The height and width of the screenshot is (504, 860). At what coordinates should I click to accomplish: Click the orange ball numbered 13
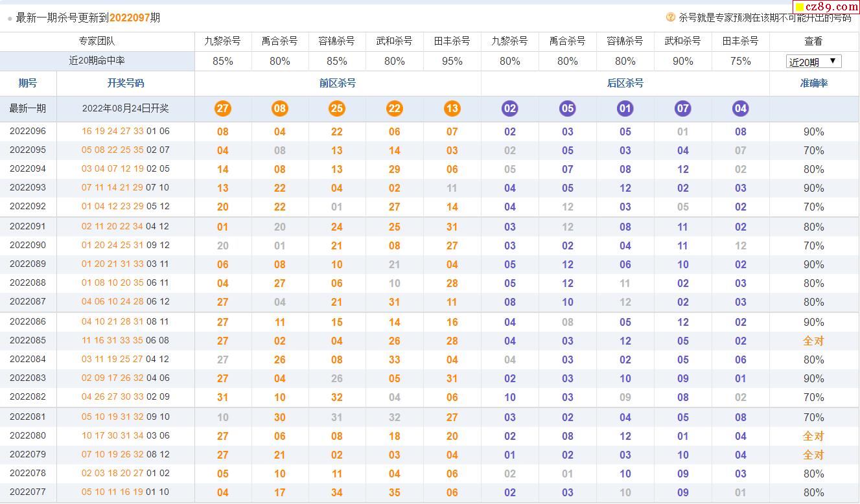click(x=452, y=108)
